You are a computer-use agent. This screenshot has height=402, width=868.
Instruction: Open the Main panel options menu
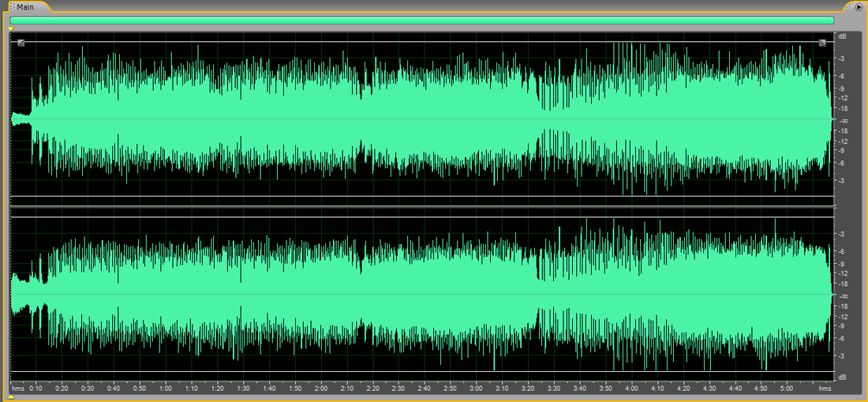click(x=859, y=7)
